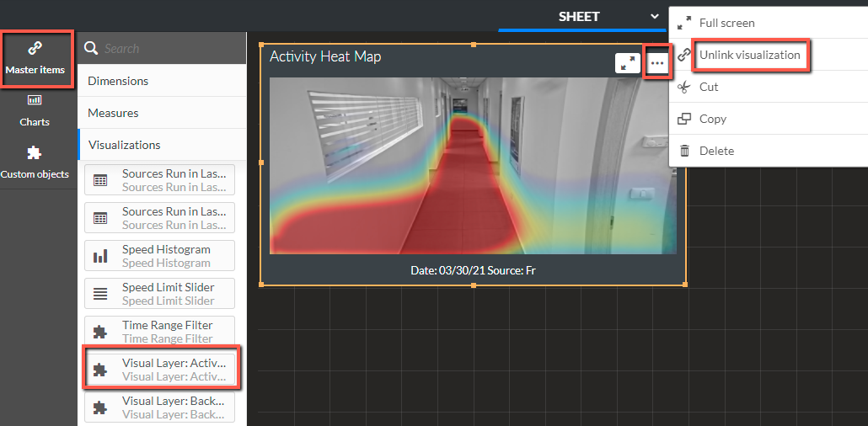The image size is (868, 426).
Task: Click table icon of first Sources Run item
Action: [x=100, y=180]
